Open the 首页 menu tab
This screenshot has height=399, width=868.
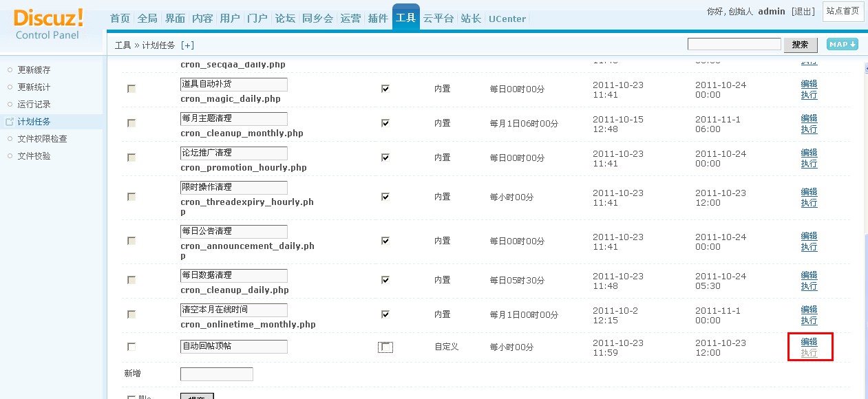pos(120,19)
